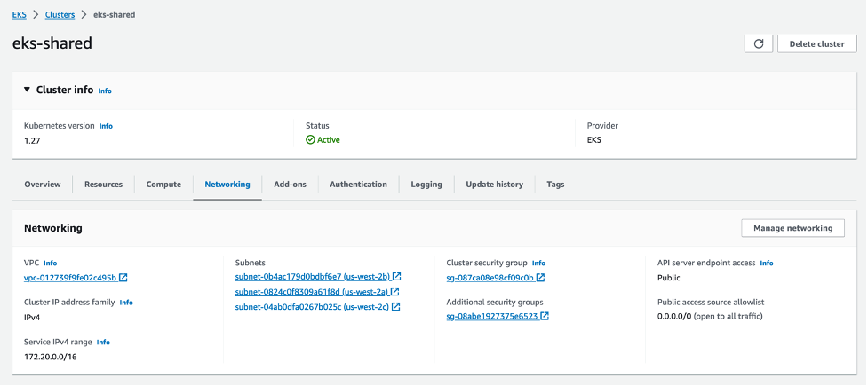Click the Additional security groups label
Viewport: 868px width, 386px height.
coord(495,303)
